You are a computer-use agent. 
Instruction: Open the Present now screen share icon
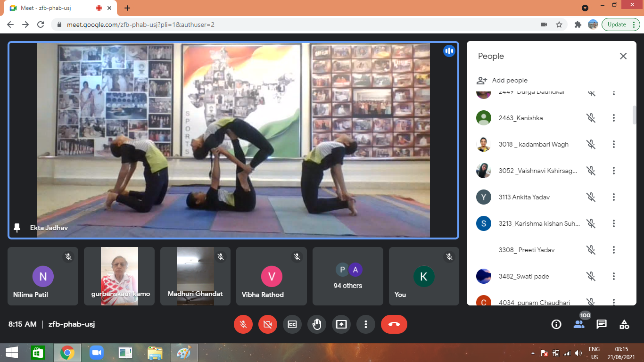point(341,324)
